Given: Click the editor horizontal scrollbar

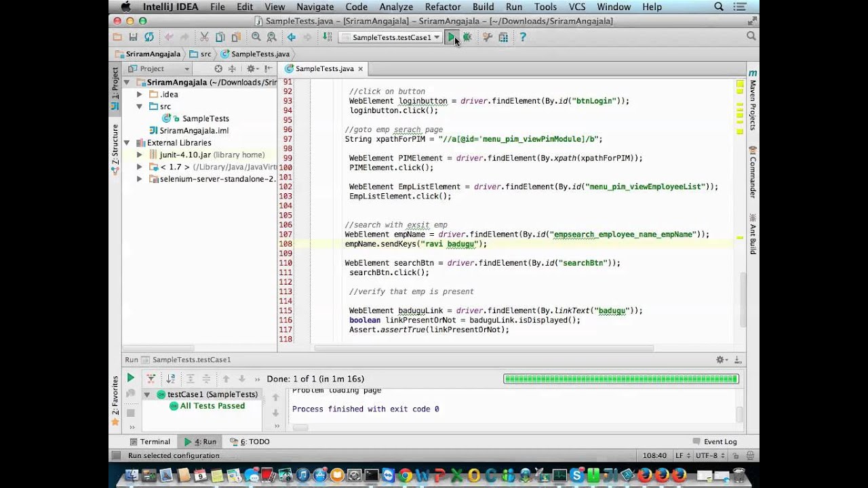Looking at the screenshot, I should pyautogui.click(x=484, y=348).
